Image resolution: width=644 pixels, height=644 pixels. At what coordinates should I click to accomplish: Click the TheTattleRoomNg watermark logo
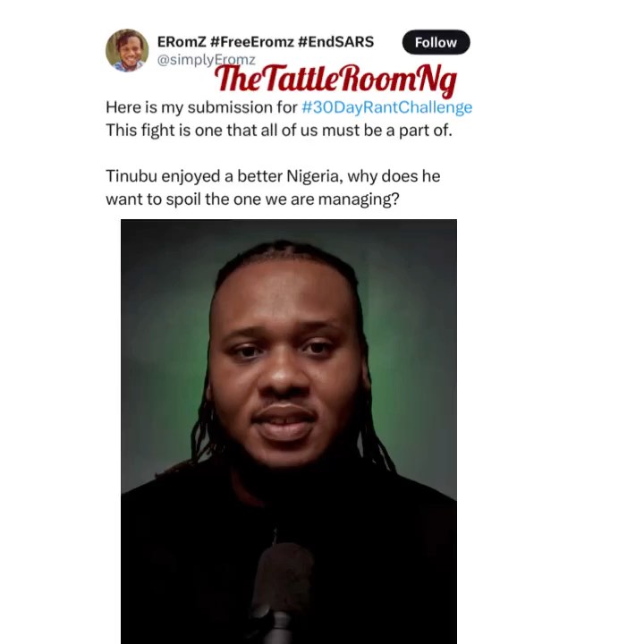tap(335, 79)
